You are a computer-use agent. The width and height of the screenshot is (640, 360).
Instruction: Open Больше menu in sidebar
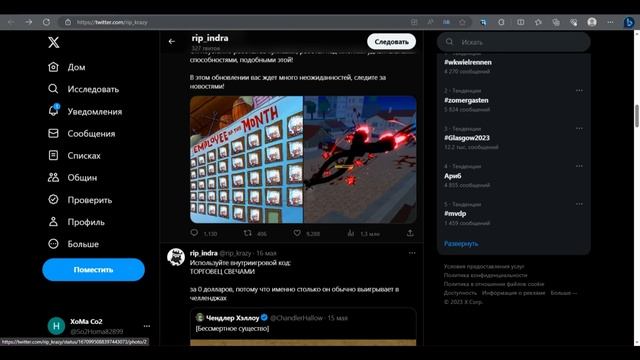pos(73,244)
